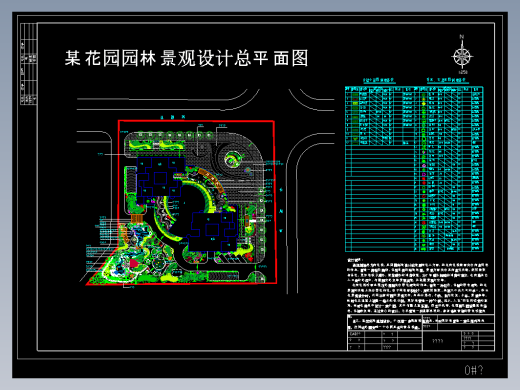
Task: Select the right plant schedule table
Action: 449,169
